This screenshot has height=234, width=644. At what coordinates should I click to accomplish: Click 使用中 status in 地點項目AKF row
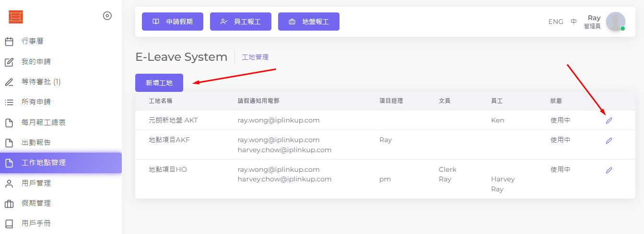point(560,140)
